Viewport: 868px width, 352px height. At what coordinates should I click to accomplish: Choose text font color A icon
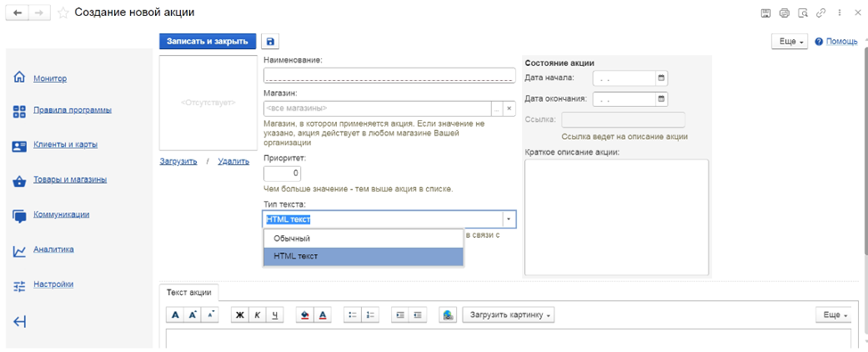coord(323,315)
